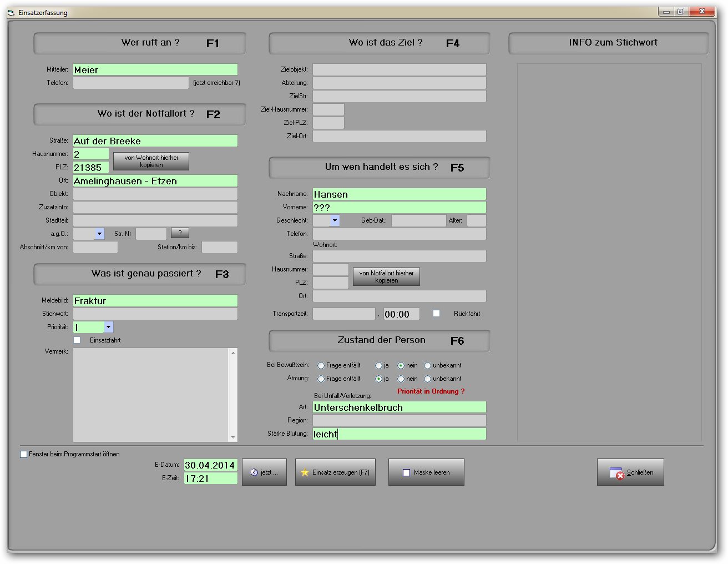
Task: Click the Wer ruft an F1 header
Action: coord(140,43)
